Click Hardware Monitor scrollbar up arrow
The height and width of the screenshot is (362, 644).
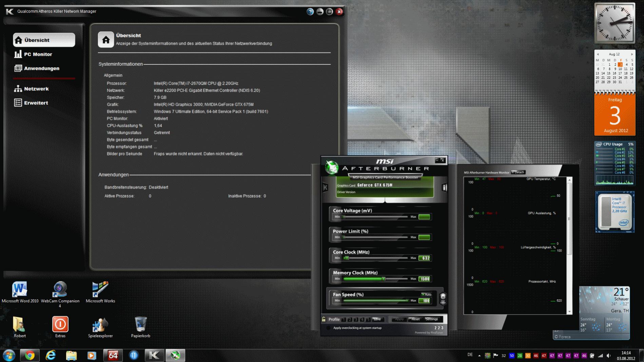569,180
